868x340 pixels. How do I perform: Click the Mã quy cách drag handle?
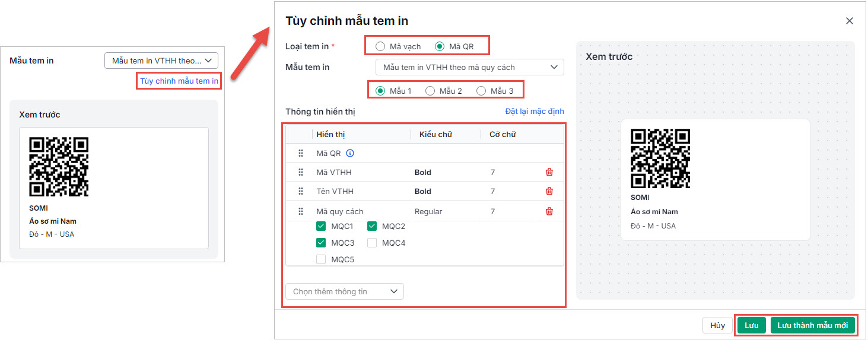[x=301, y=211]
